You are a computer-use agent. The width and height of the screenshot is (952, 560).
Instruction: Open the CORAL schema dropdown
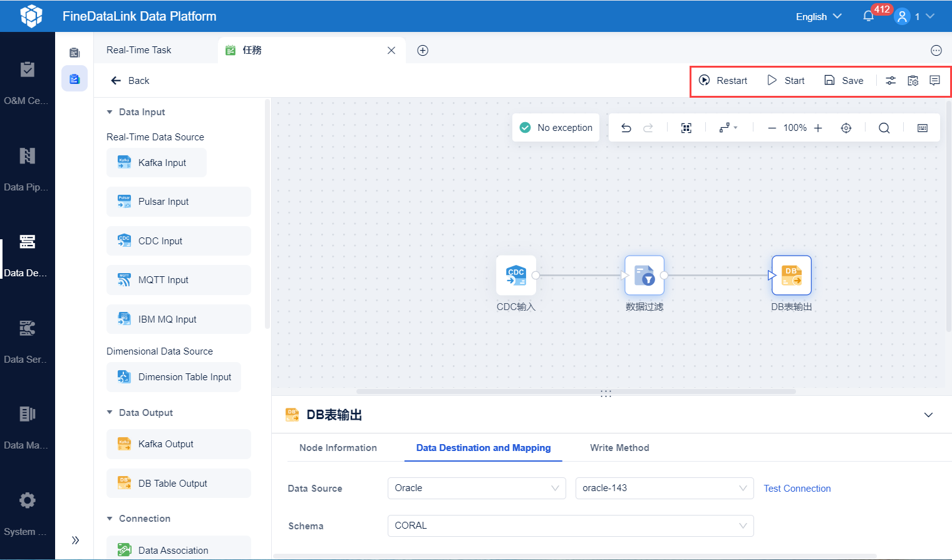click(x=571, y=526)
